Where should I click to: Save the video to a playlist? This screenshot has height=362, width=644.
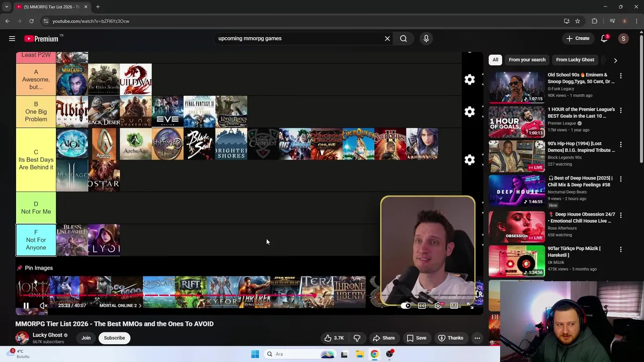click(417, 338)
